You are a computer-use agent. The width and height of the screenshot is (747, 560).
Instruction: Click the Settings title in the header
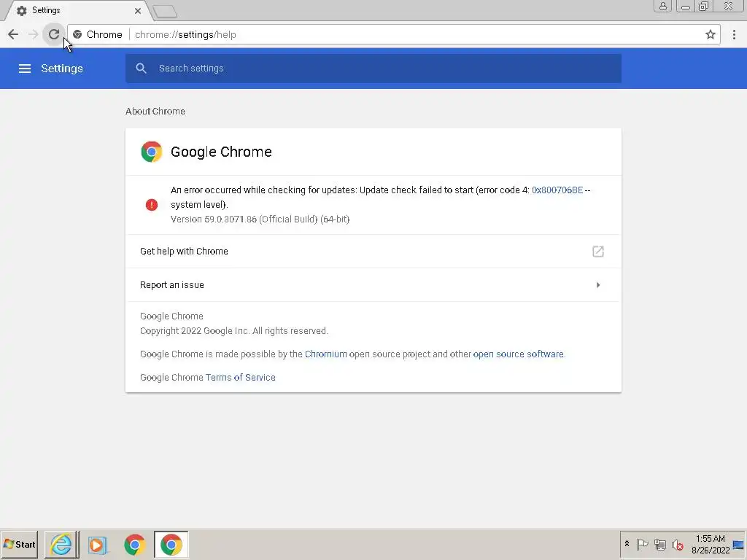coord(62,69)
